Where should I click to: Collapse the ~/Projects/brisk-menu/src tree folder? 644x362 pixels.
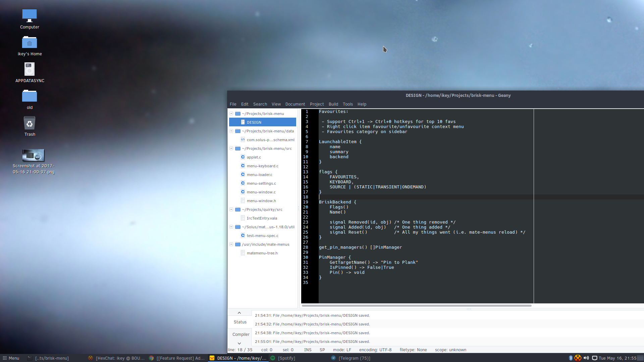click(231, 148)
